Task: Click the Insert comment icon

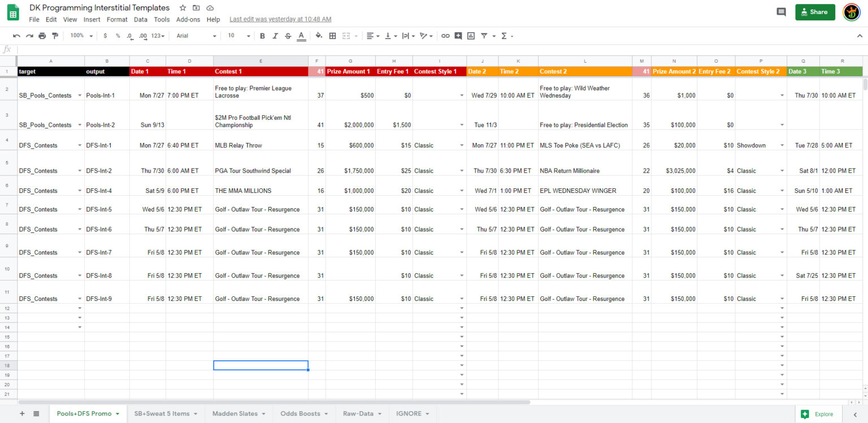Action: (x=458, y=36)
